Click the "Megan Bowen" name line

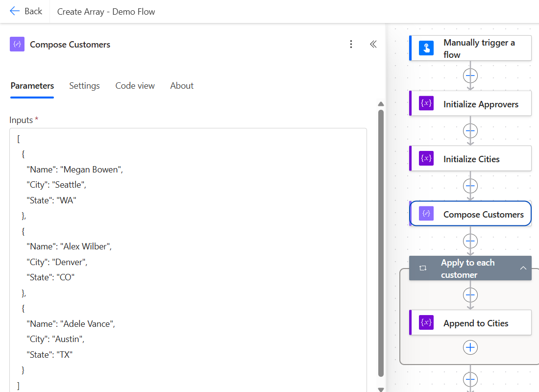click(74, 170)
